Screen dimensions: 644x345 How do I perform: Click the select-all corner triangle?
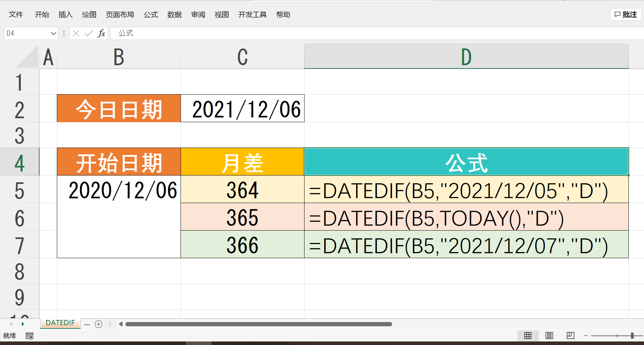(x=27, y=56)
